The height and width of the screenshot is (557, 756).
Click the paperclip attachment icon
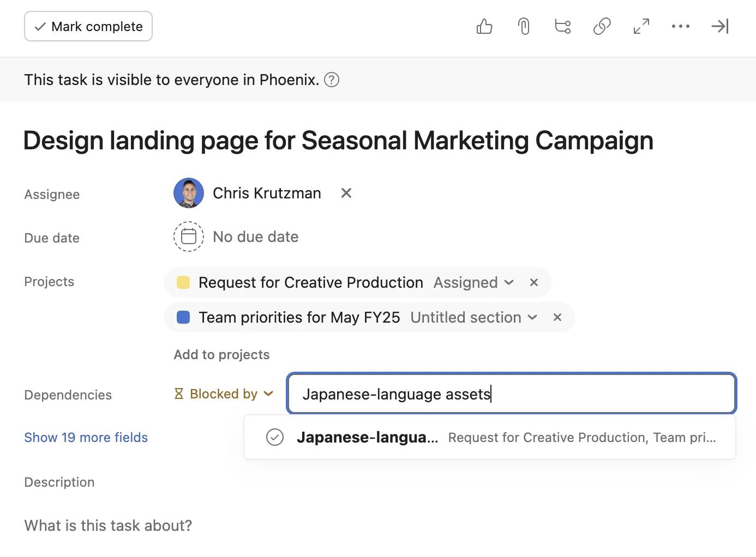coord(524,26)
